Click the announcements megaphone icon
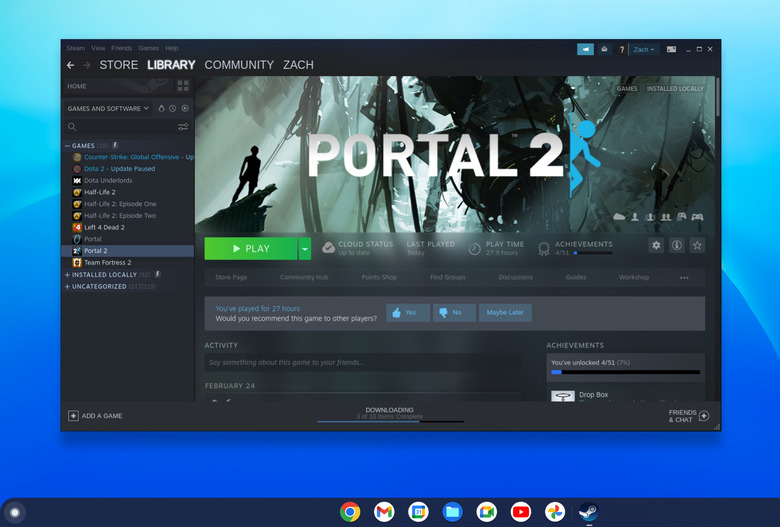Viewport: 780px width, 527px height. click(585, 49)
